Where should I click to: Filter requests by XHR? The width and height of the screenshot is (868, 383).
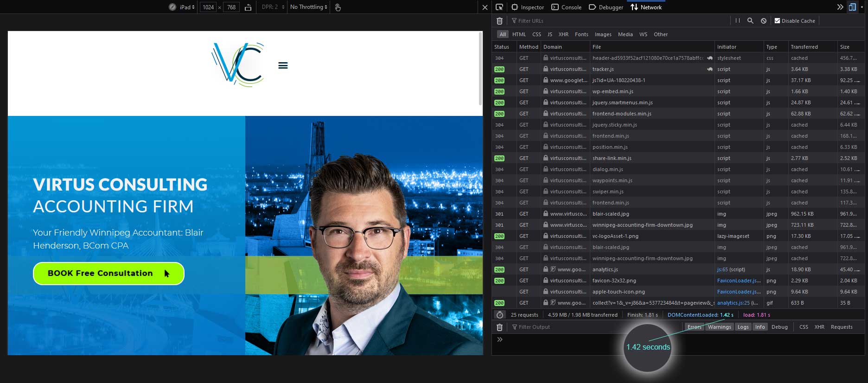click(563, 34)
